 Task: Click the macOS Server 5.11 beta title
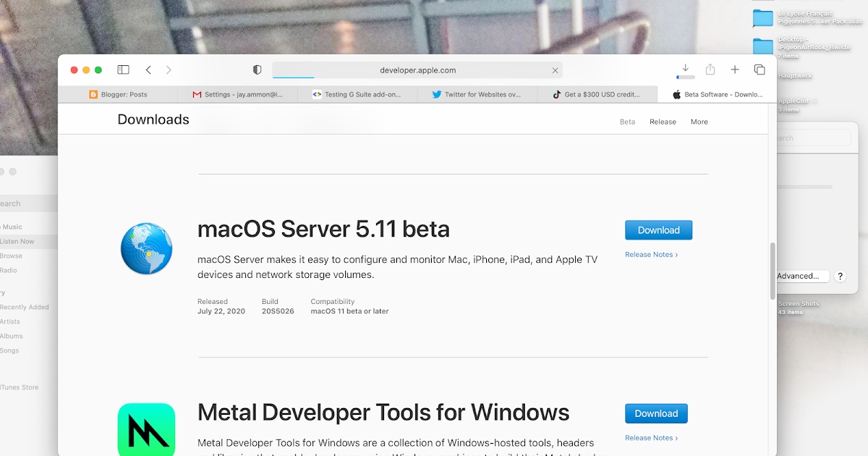(323, 229)
